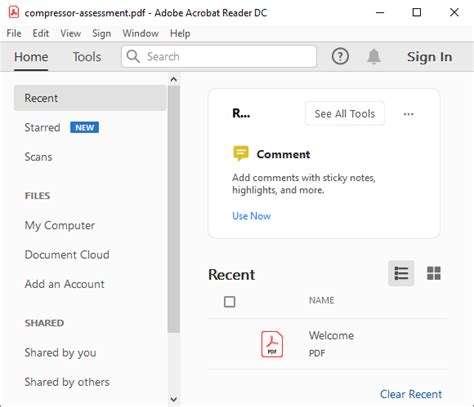Image resolution: width=474 pixels, height=407 pixels.
Task: Click sidebar scroll up arrow
Action: pos(174,79)
